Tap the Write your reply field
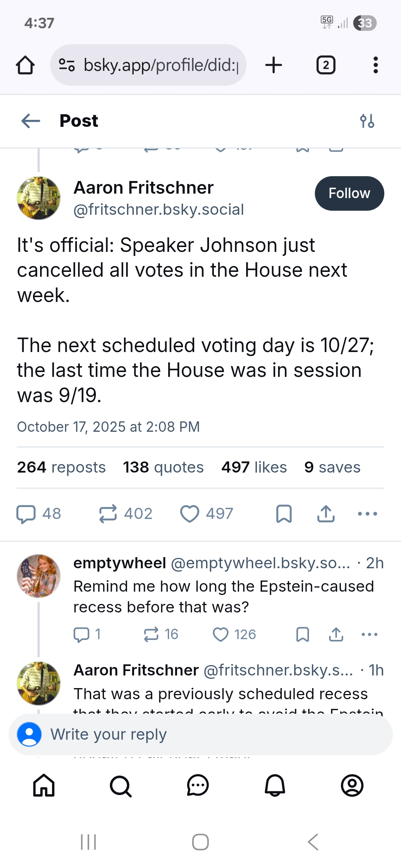The height and width of the screenshot is (868, 401). coord(200,734)
